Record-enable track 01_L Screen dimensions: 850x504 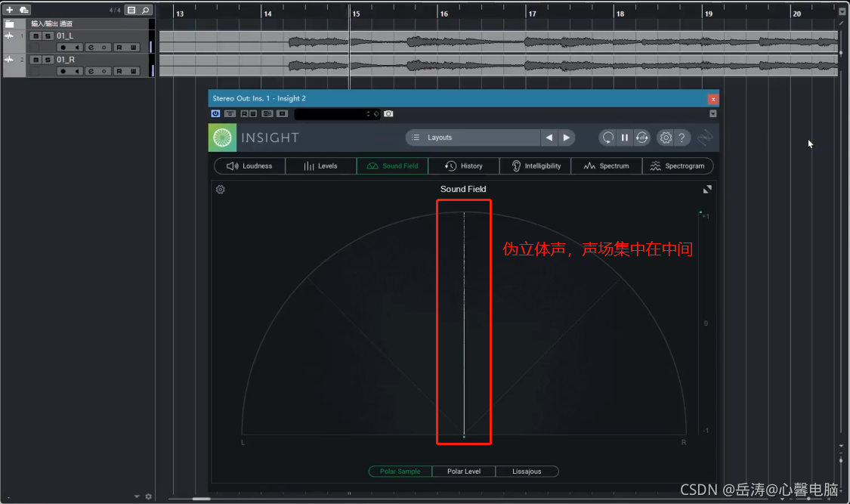63,48
